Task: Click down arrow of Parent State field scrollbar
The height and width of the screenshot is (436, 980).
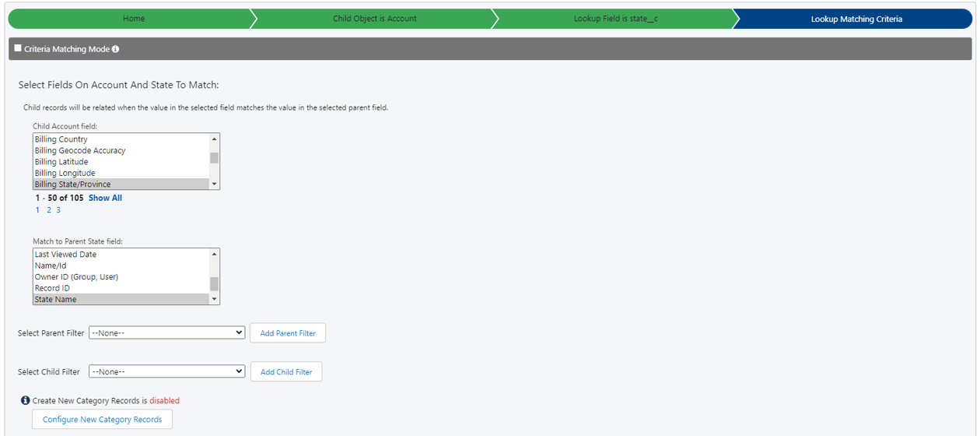Action: [215, 300]
